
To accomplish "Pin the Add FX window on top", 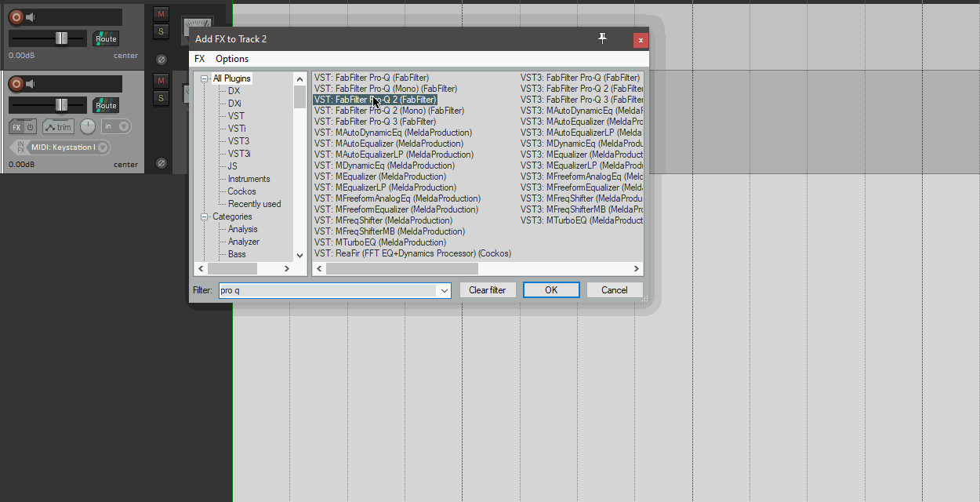I will [x=602, y=38].
